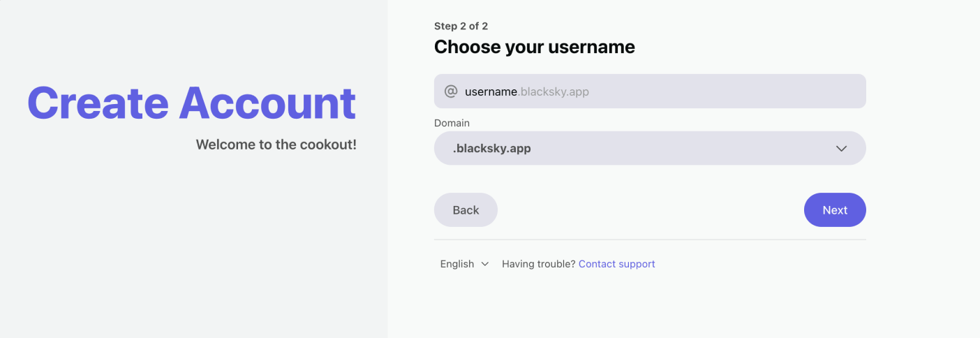The height and width of the screenshot is (338, 980).
Task: Continue by clicking the Next button
Action: coord(835,210)
